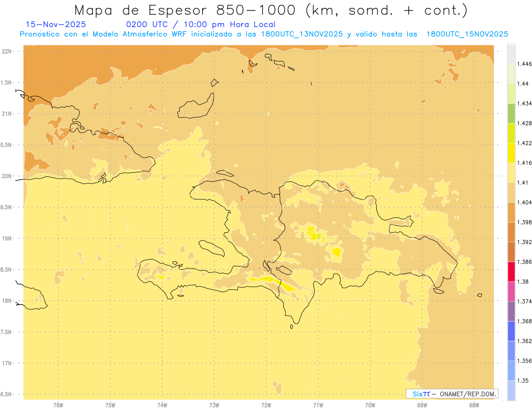Image resolution: width=532 pixels, height=411 pixels.
Task: Click the legend value '1.386'
Action: point(524,262)
